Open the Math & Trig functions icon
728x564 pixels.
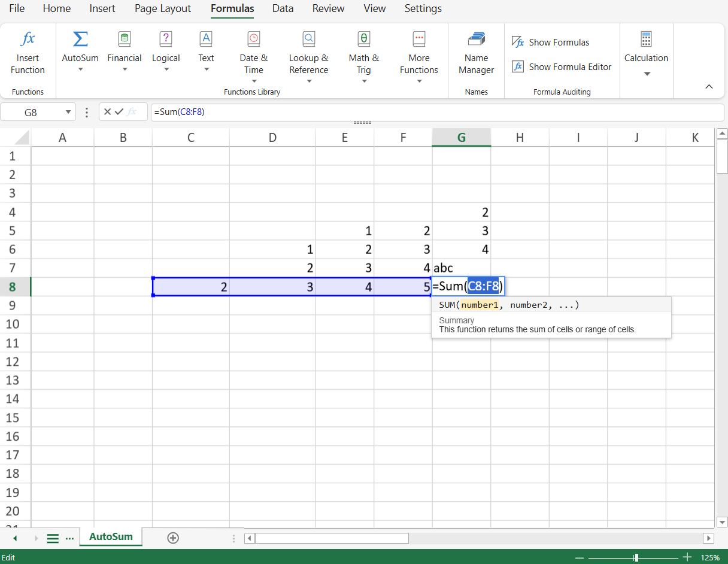point(363,40)
